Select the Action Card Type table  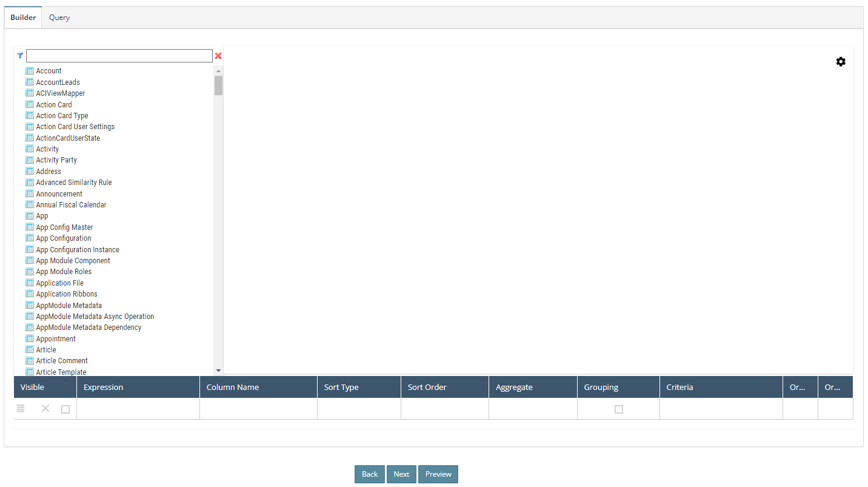62,115
